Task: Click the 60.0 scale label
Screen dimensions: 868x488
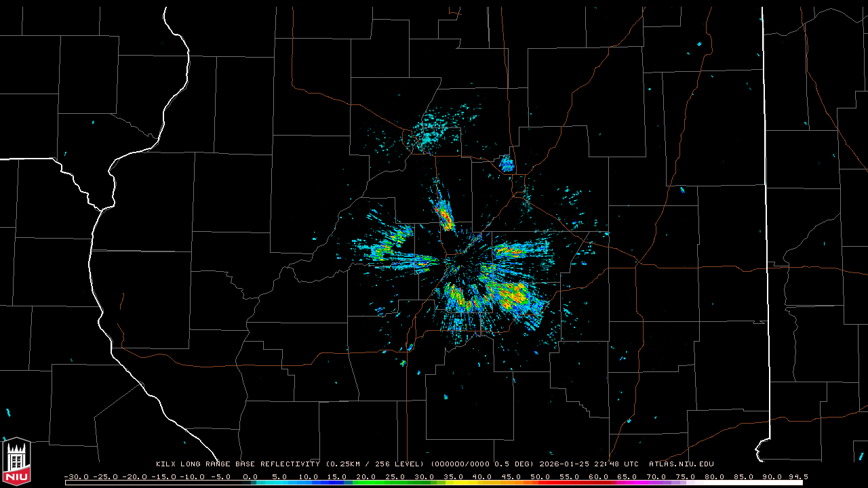Action: tap(599, 476)
